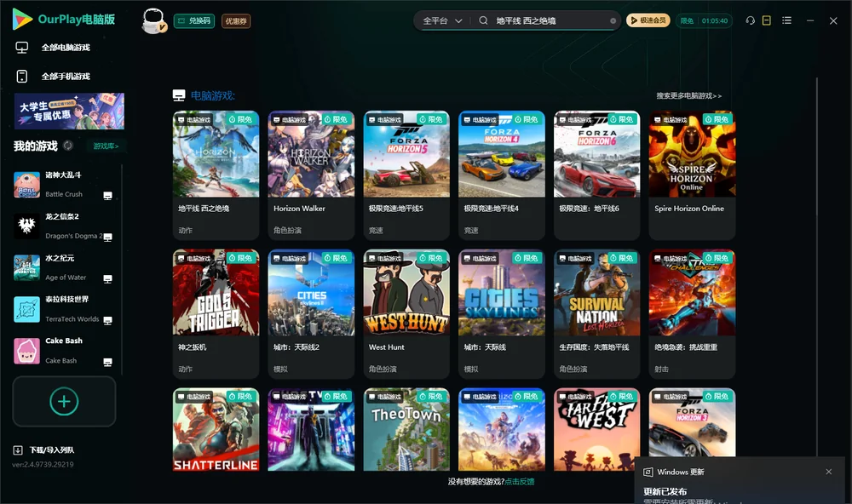Refresh My Games with the circular icon
Image resolution: width=852 pixels, height=504 pixels.
pos(68,146)
